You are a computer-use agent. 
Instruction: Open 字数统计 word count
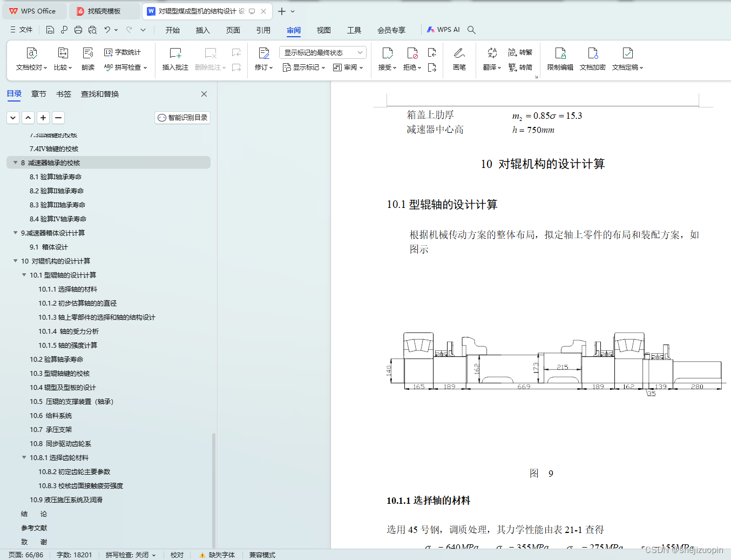pyautogui.click(x=123, y=52)
